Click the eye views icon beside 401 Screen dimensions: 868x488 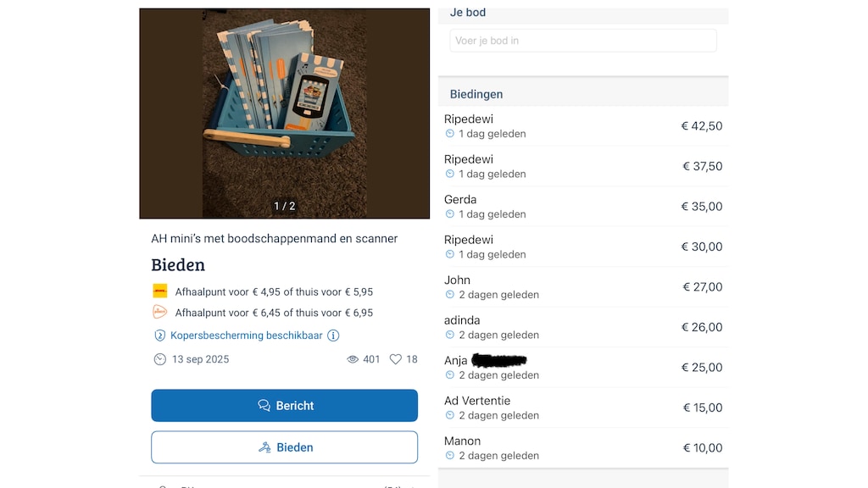coord(352,359)
